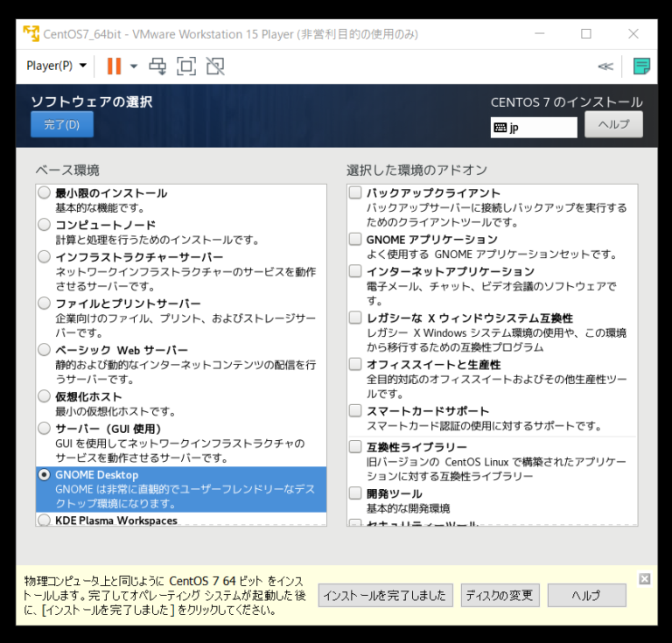Click スマートカード認証の使用に対するサポートです。 description
Viewport: 672px width, 643px height.
point(484,426)
